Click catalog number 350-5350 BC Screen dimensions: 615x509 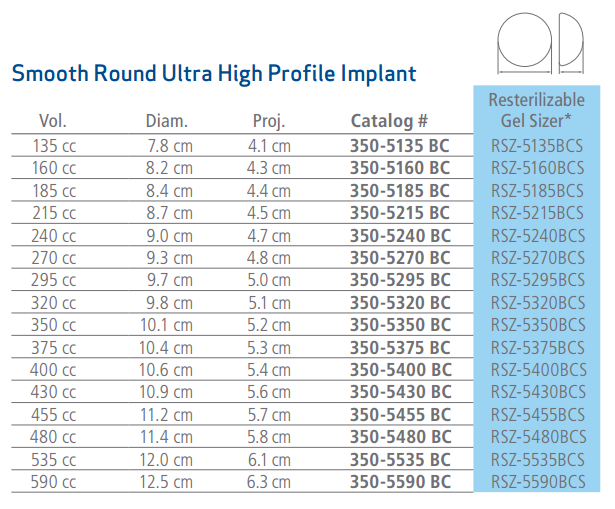(x=399, y=325)
